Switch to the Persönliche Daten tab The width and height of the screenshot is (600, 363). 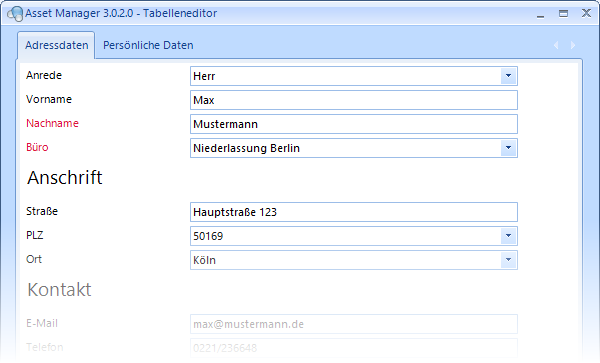(x=148, y=45)
